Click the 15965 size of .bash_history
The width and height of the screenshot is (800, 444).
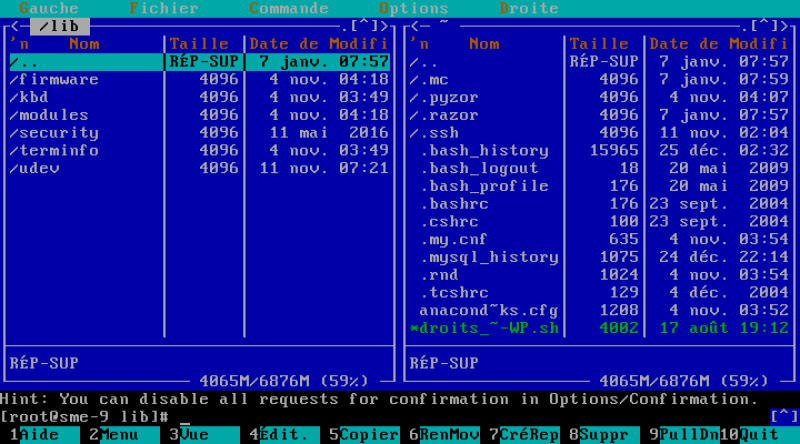(x=614, y=151)
